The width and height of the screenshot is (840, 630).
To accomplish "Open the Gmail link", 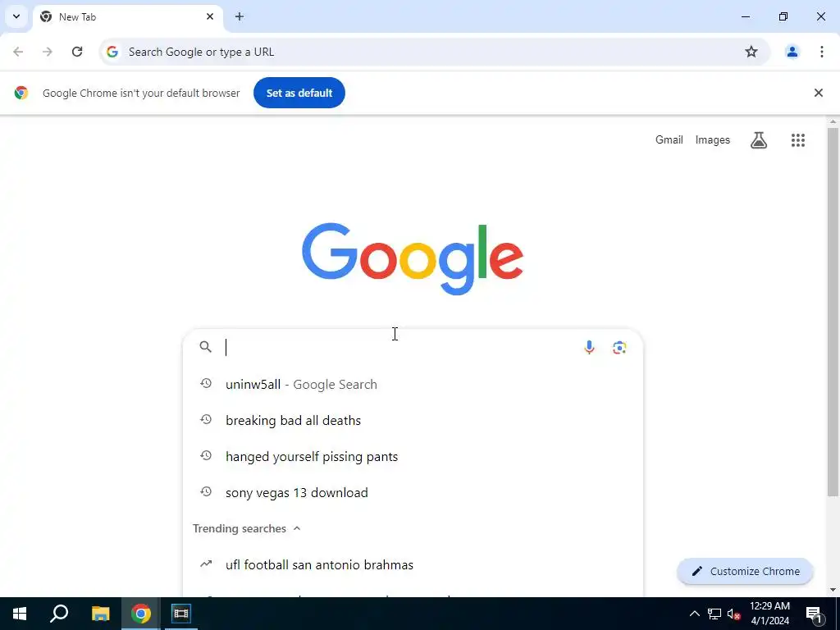I will pos(669,139).
